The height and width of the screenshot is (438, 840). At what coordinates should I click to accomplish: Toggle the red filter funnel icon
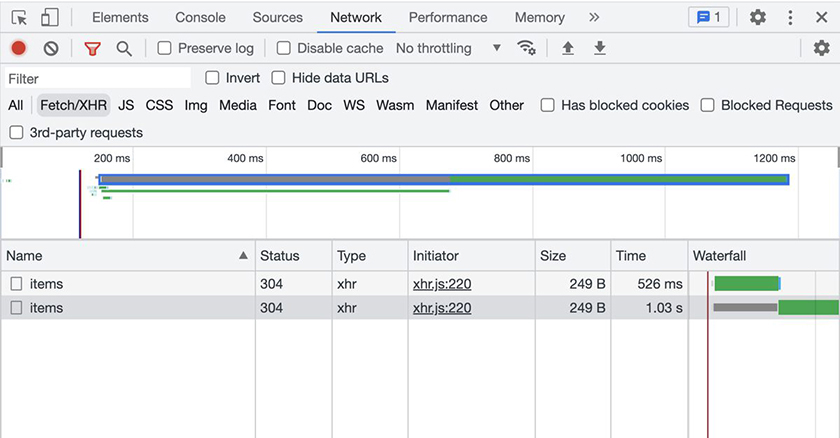pyautogui.click(x=92, y=48)
